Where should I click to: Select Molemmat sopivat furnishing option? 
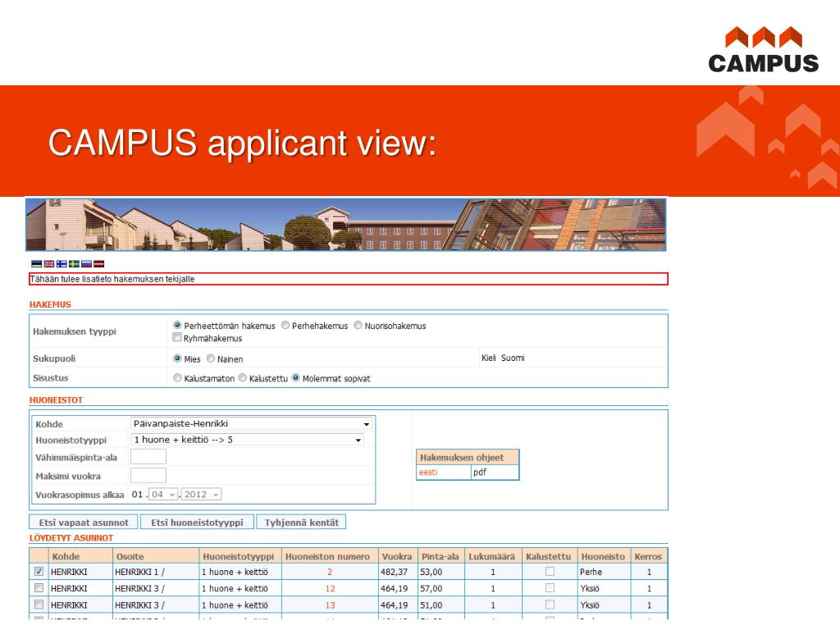point(295,377)
